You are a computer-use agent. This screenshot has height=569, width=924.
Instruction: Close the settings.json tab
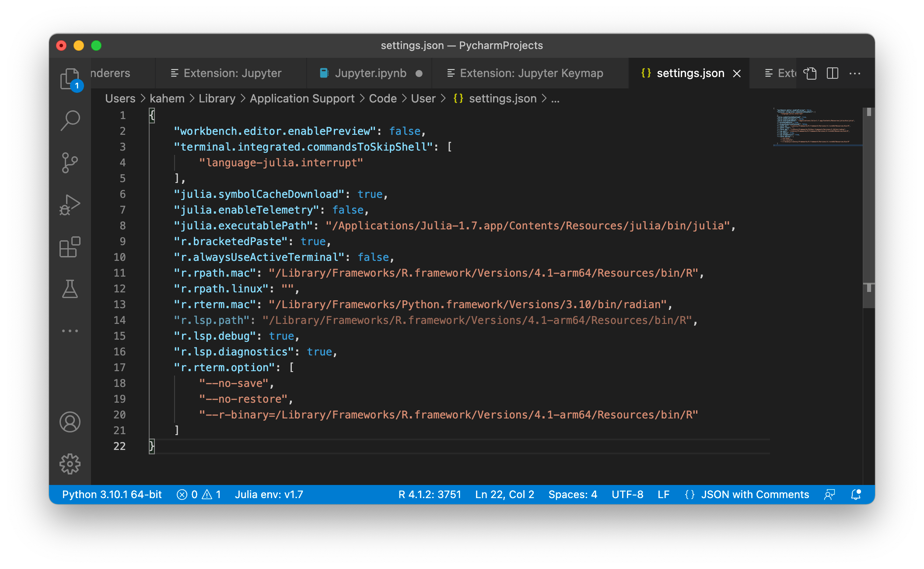point(737,74)
